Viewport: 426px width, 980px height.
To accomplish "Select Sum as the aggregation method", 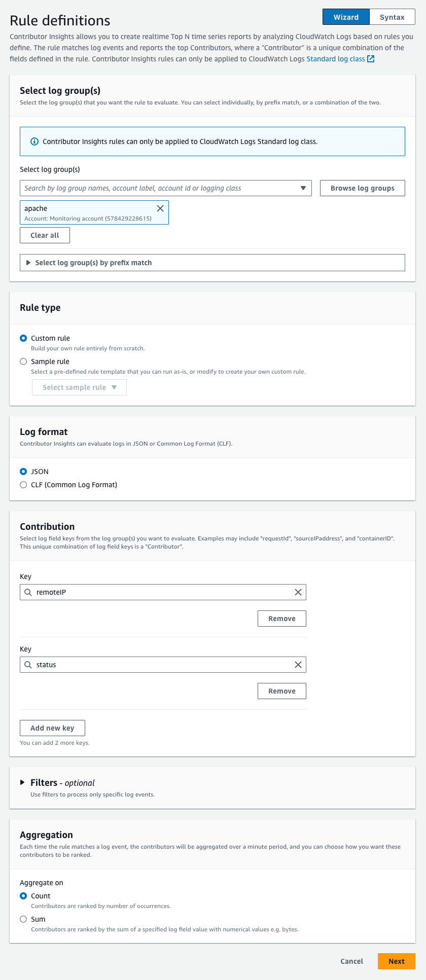I will 23,919.
